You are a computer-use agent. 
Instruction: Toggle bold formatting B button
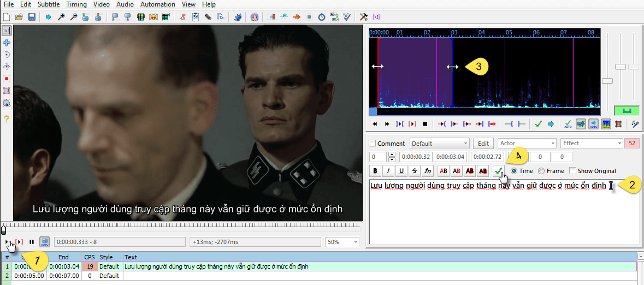point(375,170)
